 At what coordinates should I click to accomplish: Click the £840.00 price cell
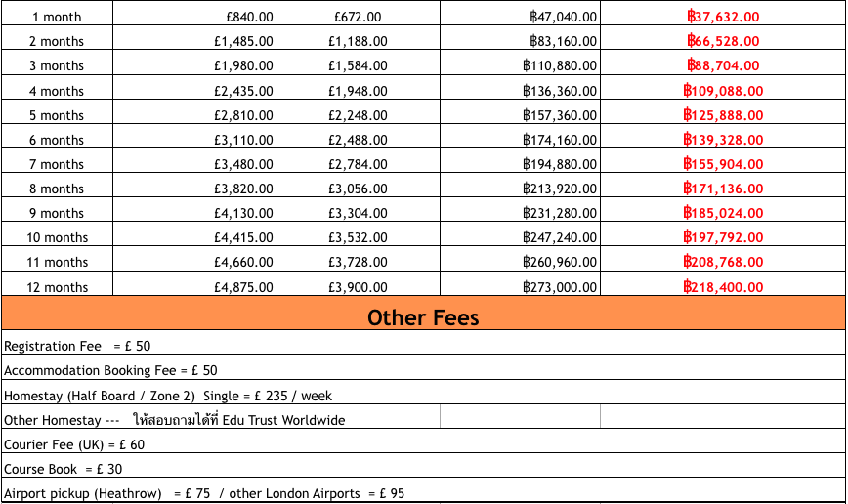pos(243,17)
